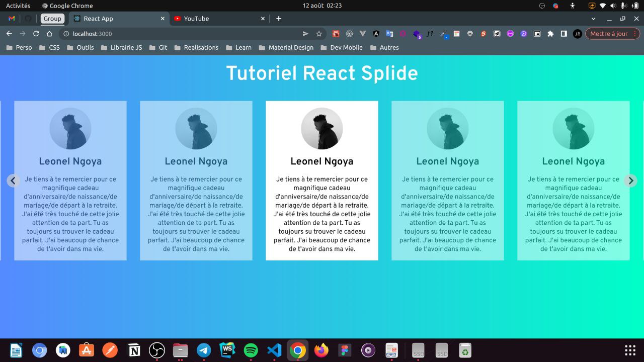
Task: Open Postman from the dock
Action: point(110,350)
